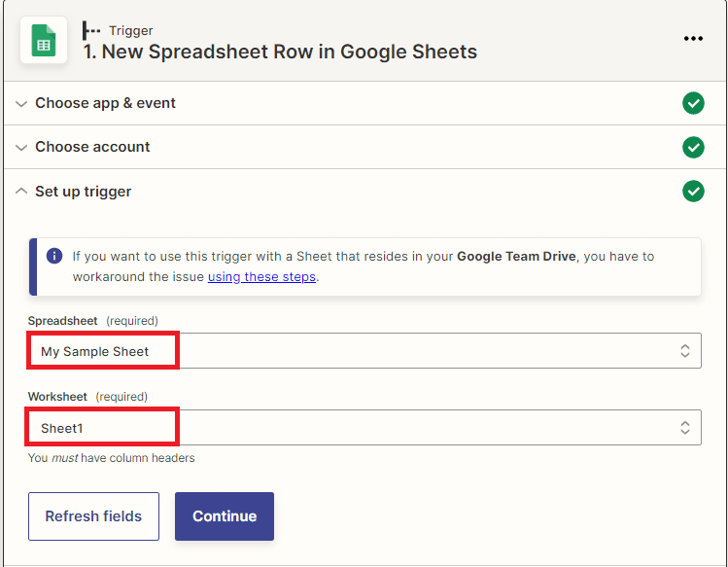Click green checkmark for Set up trigger
The image size is (728, 567).
[693, 192]
